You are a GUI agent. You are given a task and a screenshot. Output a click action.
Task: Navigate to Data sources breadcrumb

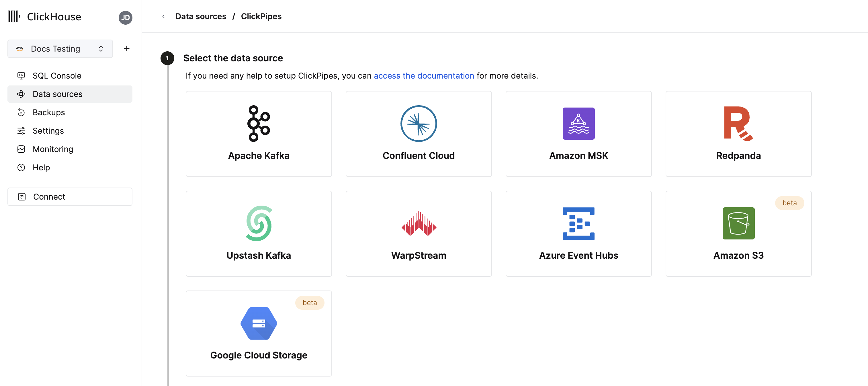(200, 16)
